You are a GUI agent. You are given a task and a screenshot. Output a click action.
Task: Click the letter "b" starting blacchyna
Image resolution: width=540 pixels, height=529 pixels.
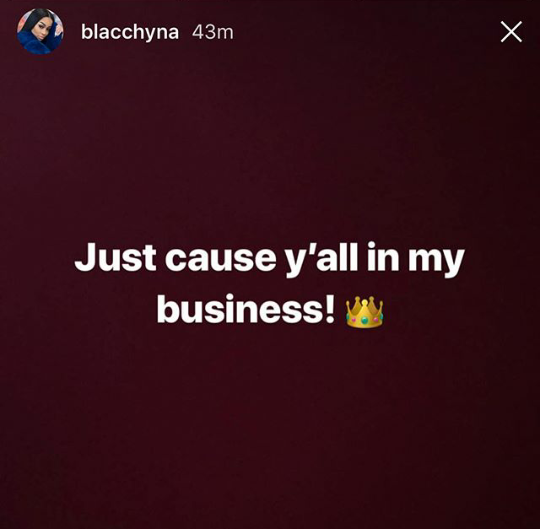86,32
